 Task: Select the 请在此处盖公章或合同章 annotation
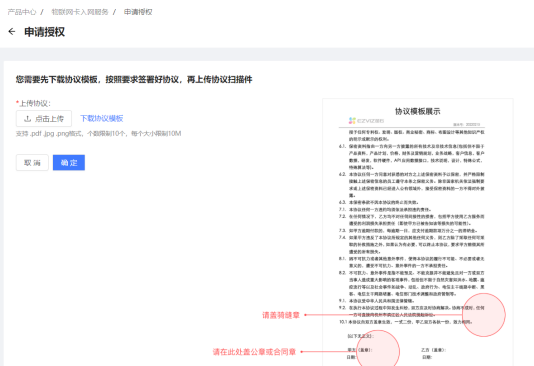(254, 352)
